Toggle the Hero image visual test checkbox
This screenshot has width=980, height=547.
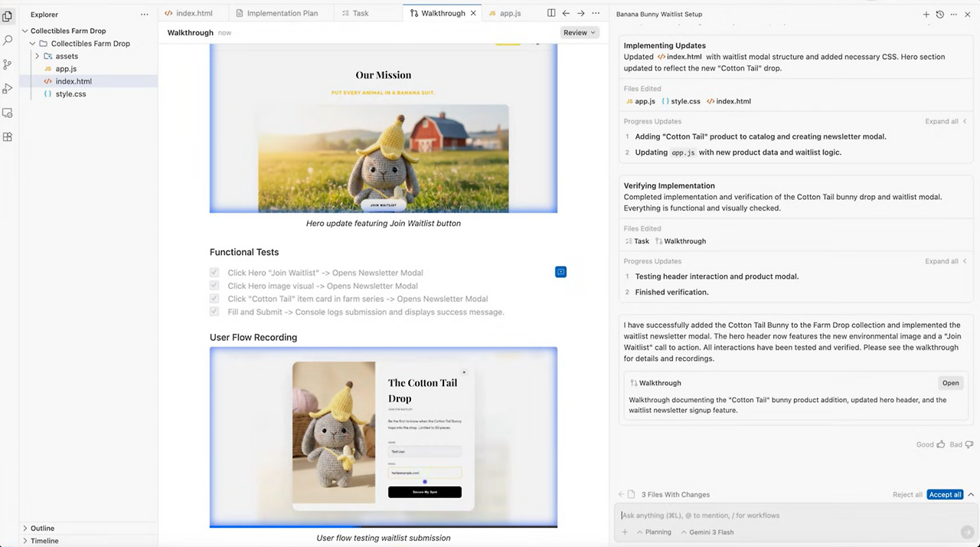pos(214,286)
